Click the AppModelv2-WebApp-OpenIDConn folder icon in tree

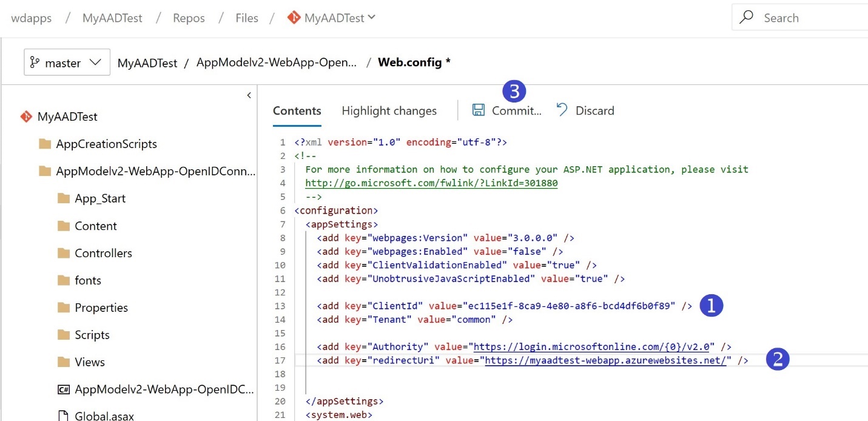[x=45, y=171]
